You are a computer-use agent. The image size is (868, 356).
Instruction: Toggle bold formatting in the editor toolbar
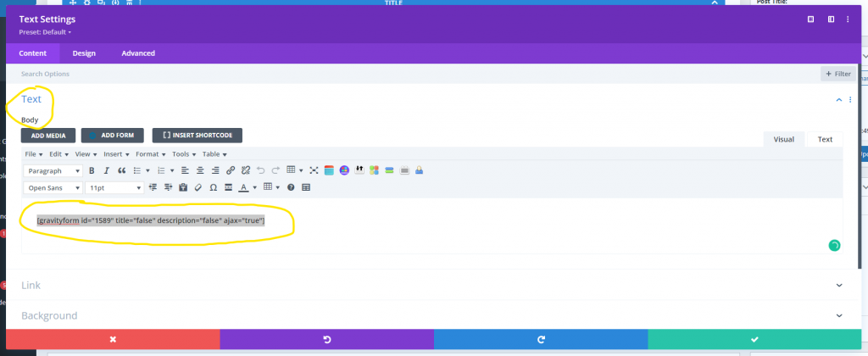click(x=92, y=171)
